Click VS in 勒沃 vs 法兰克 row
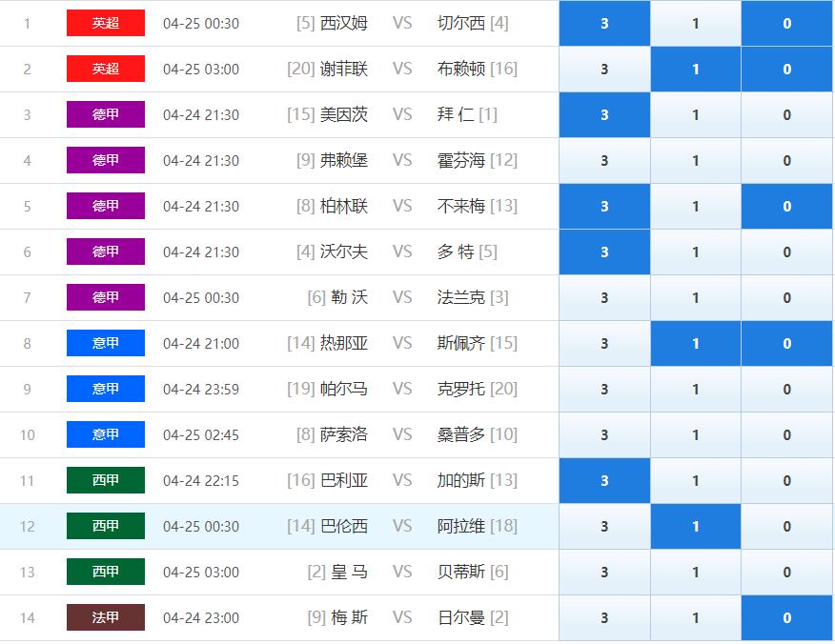The height and width of the screenshot is (644, 835). pyautogui.click(x=402, y=298)
